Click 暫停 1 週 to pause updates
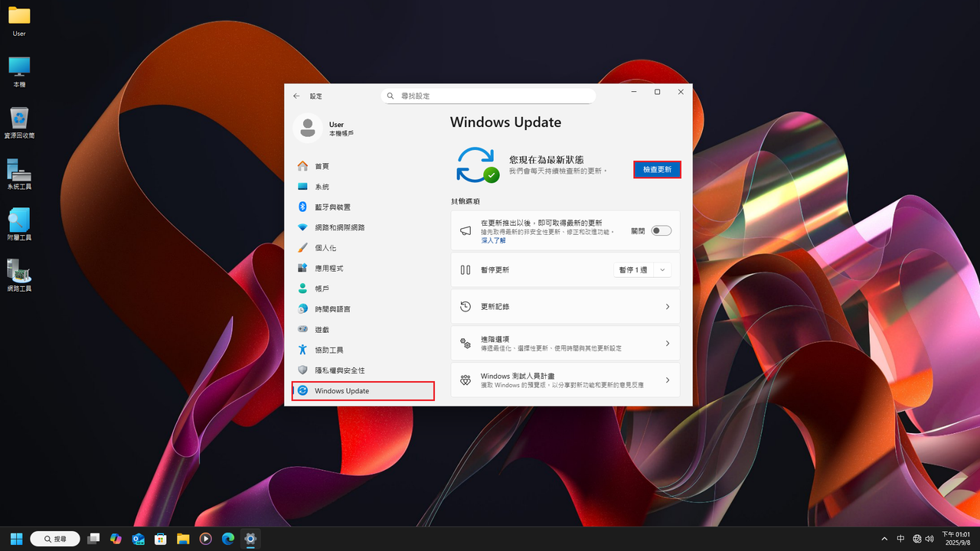This screenshot has width=980, height=551. point(634,270)
